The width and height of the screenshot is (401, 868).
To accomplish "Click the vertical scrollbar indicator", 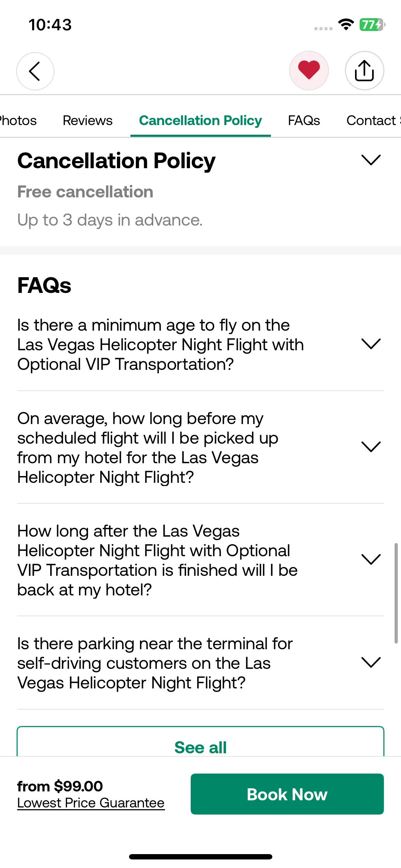I will point(396,593).
